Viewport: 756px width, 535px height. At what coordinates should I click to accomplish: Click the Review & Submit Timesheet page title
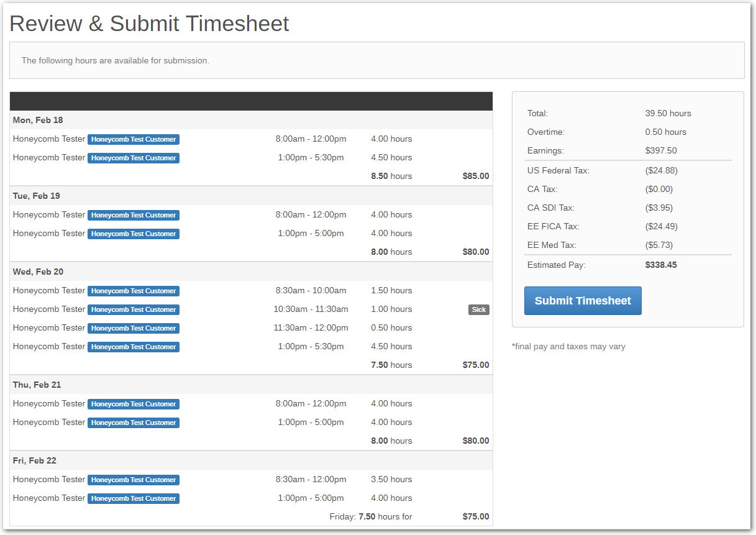(x=148, y=24)
